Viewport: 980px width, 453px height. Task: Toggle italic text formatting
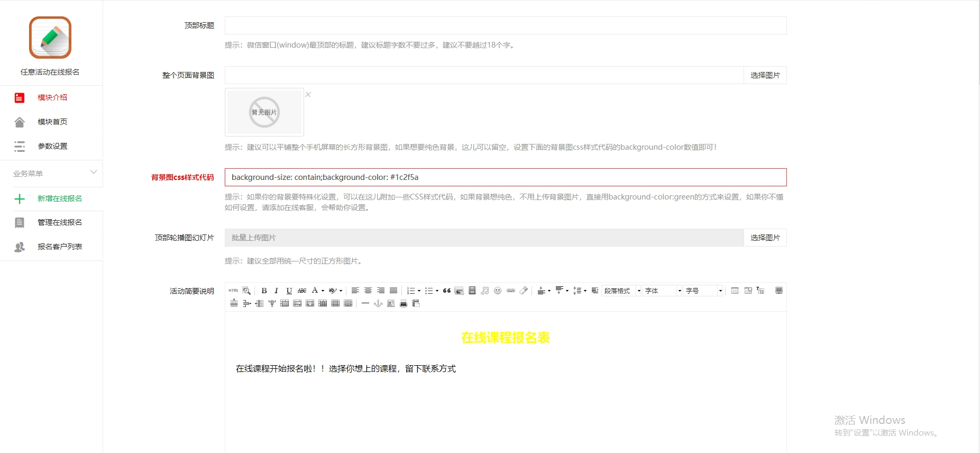pyautogui.click(x=276, y=291)
